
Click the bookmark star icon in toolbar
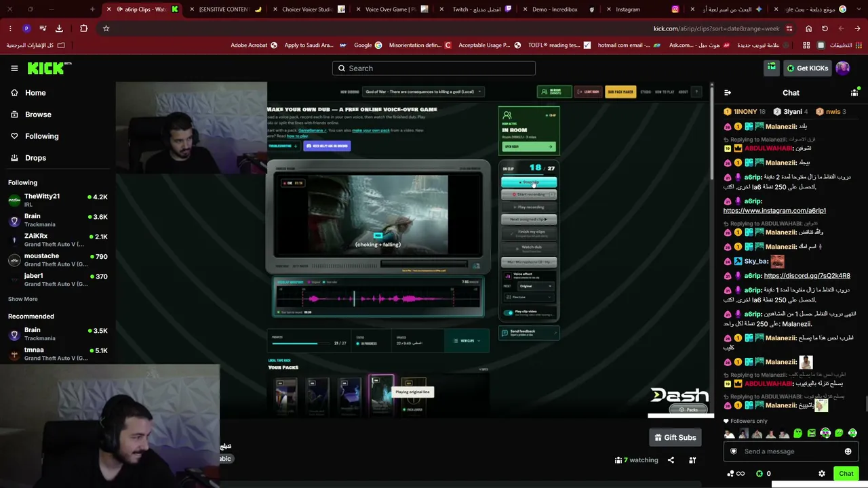(x=106, y=28)
